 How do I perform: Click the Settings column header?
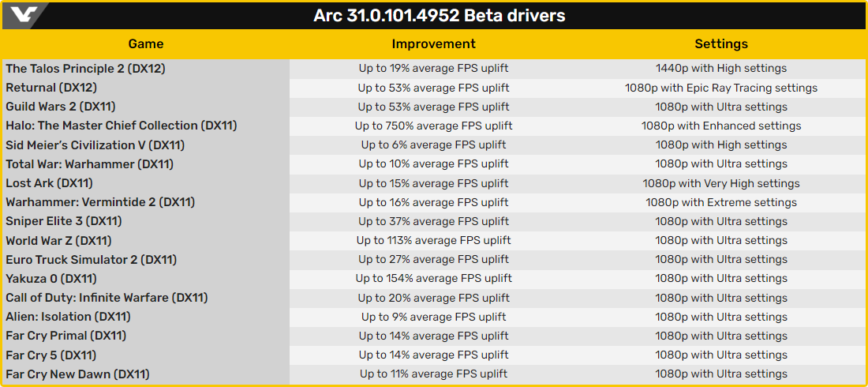720,44
